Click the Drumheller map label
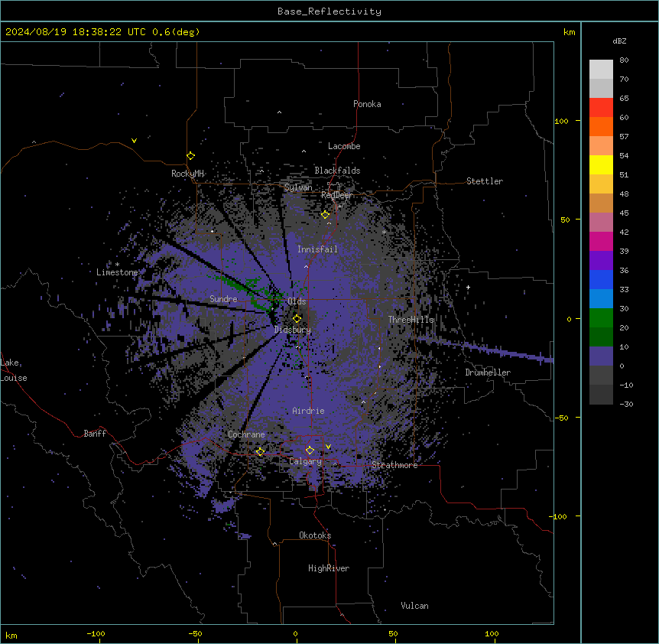The width and height of the screenshot is (659, 644). 488,372
